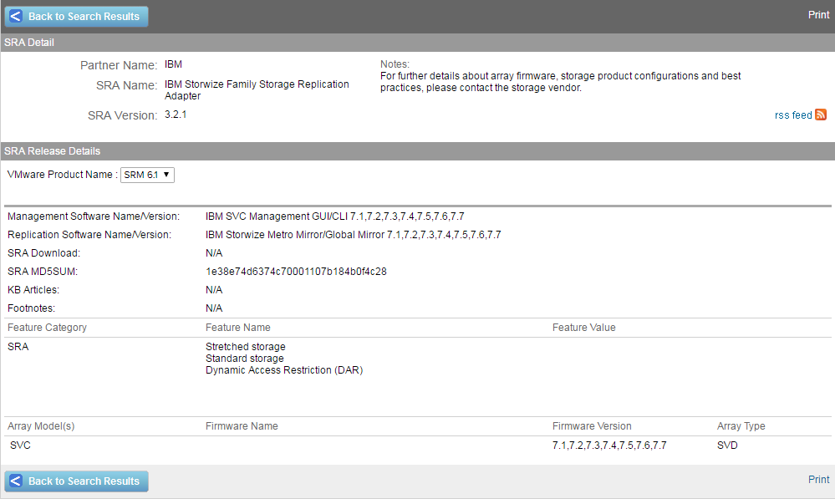
Task: Click the SRA Detail section header
Action: point(418,43)
